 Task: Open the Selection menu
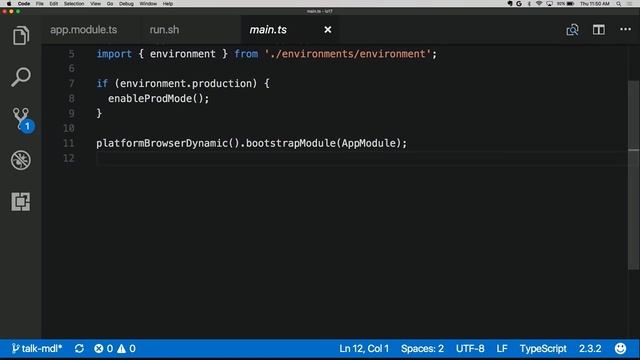click(74, 4)
